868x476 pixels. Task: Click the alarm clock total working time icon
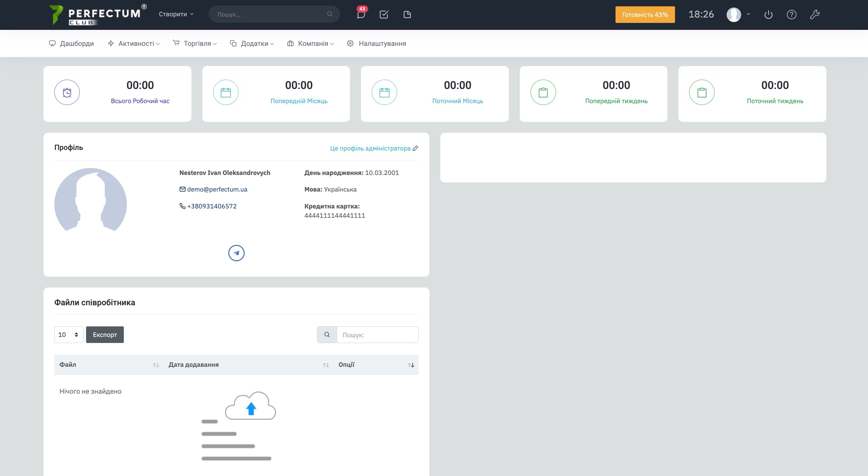[67, 92]
